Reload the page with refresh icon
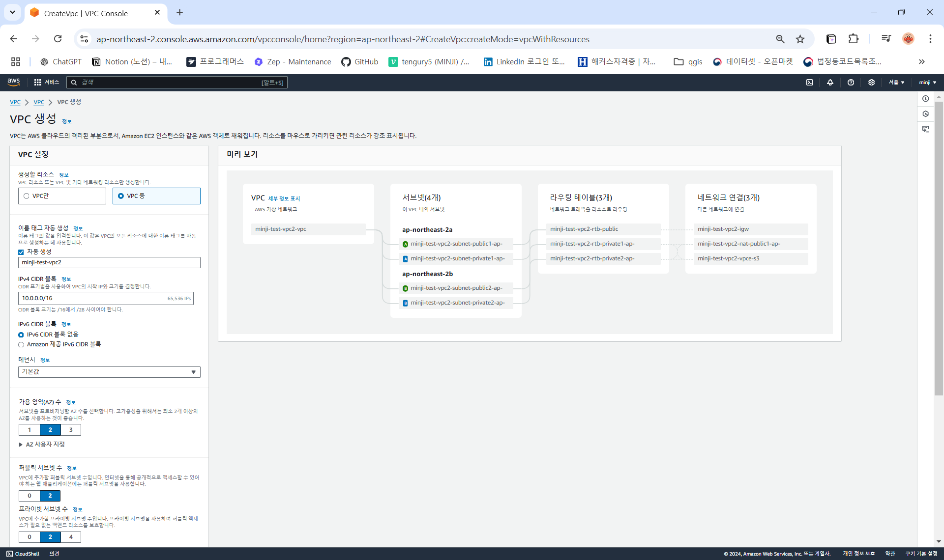The image size is (944, 560). (x=58, y=39)
